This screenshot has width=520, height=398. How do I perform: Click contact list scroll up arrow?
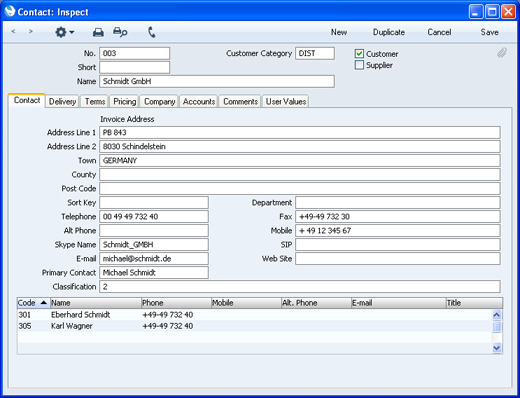[x=497, y=315]
